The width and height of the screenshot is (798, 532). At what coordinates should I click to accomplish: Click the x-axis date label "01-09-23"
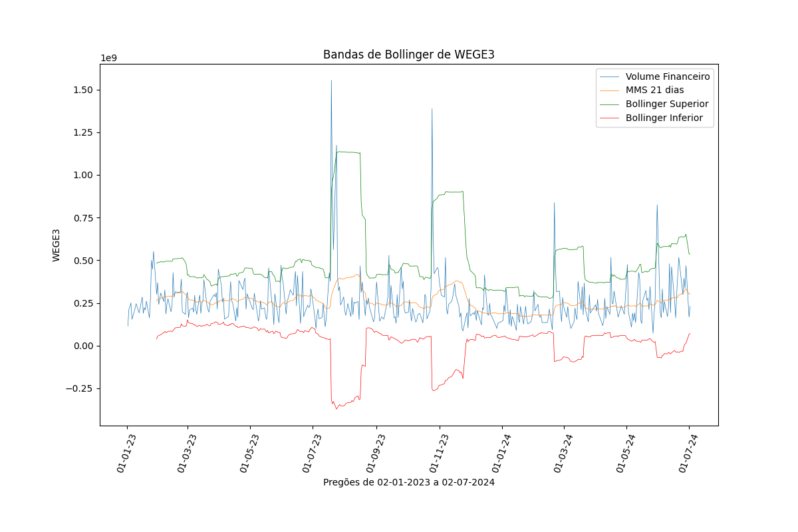[x=375, y=453]
